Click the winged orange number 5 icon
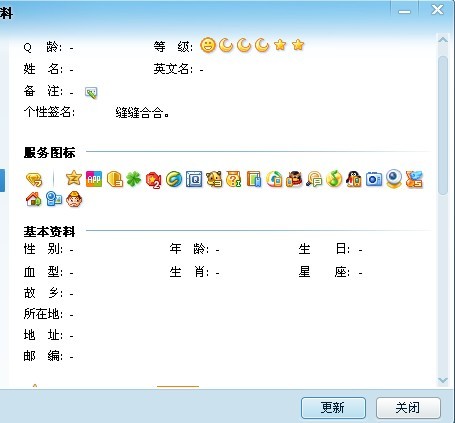This screenshot has width=455, height=423. pos(414,179)
